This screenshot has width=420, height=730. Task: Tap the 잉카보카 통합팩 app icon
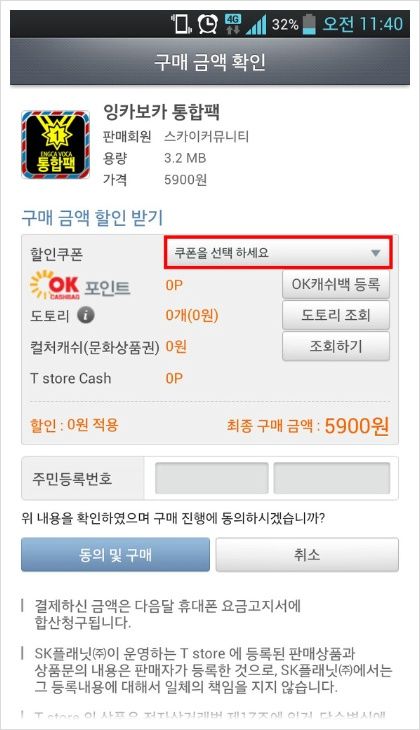55,145
